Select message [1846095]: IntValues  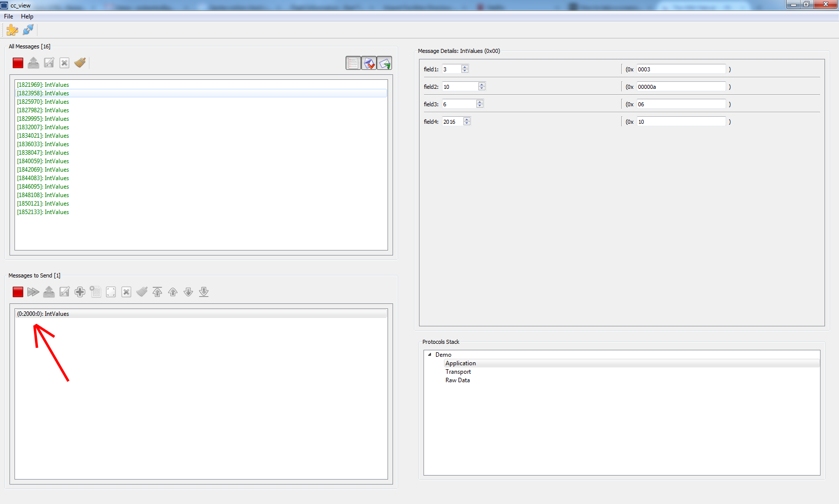pyautogui.click(x=201, y=187)
